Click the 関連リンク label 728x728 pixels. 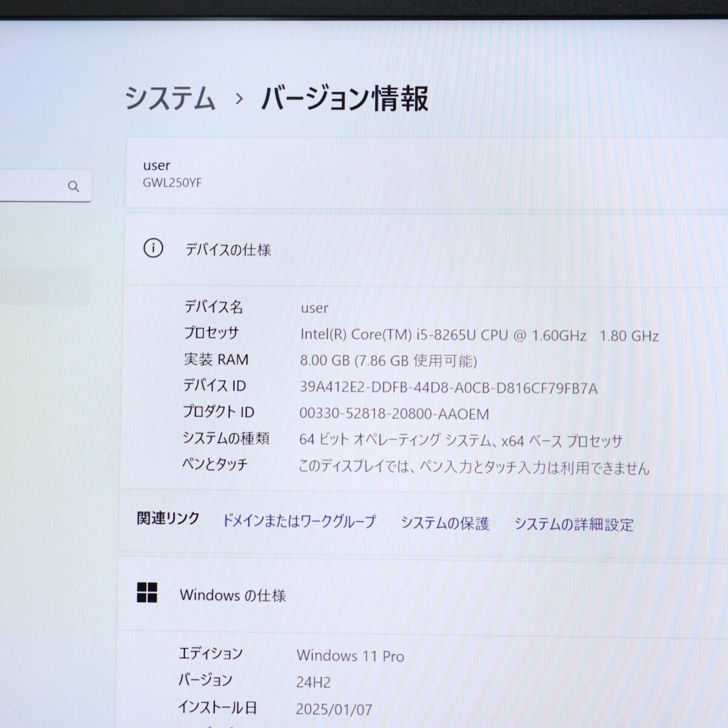(x=168, y=518)
